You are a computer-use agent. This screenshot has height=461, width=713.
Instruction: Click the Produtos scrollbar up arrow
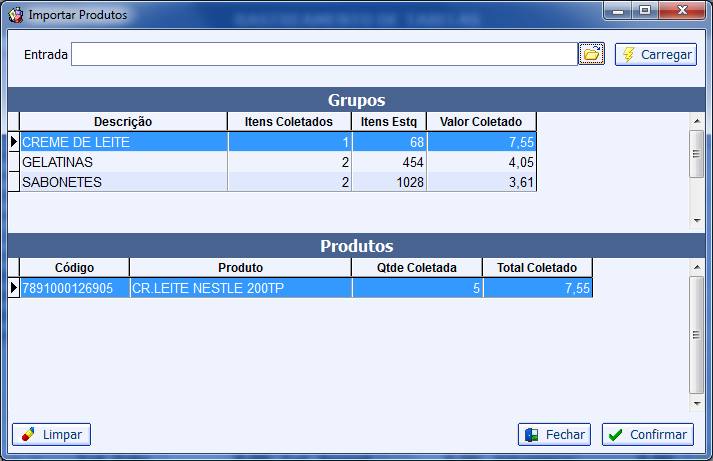[x=697, y=267]
